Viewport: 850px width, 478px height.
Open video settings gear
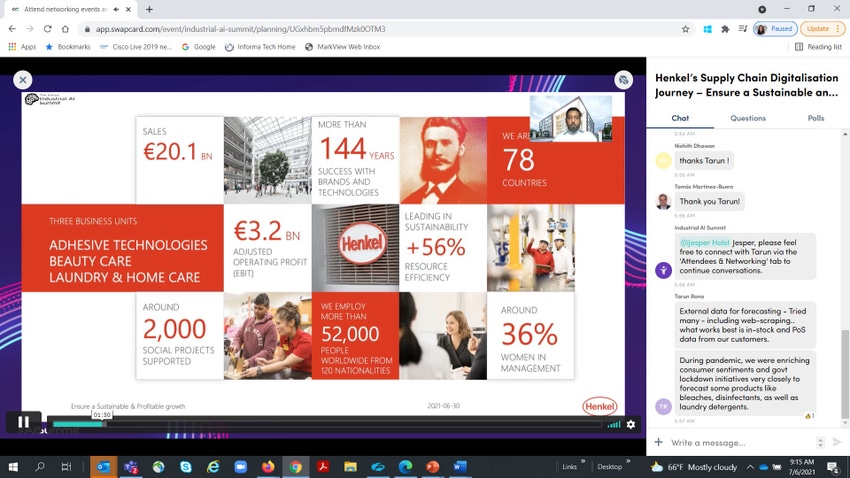[x=630, y=424]
